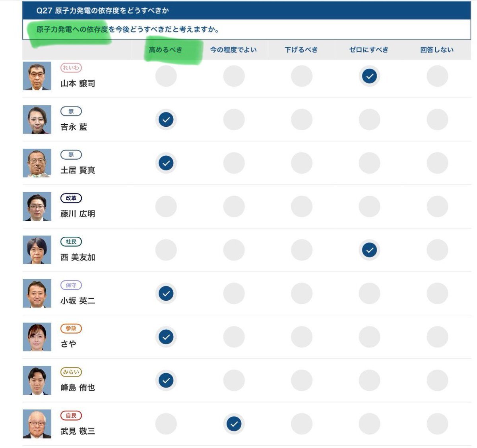Image resolution: width=477 pixels, height=448 pixels.
Task: Click 山本 譲司's candidate photo
Action: point(37,76)
